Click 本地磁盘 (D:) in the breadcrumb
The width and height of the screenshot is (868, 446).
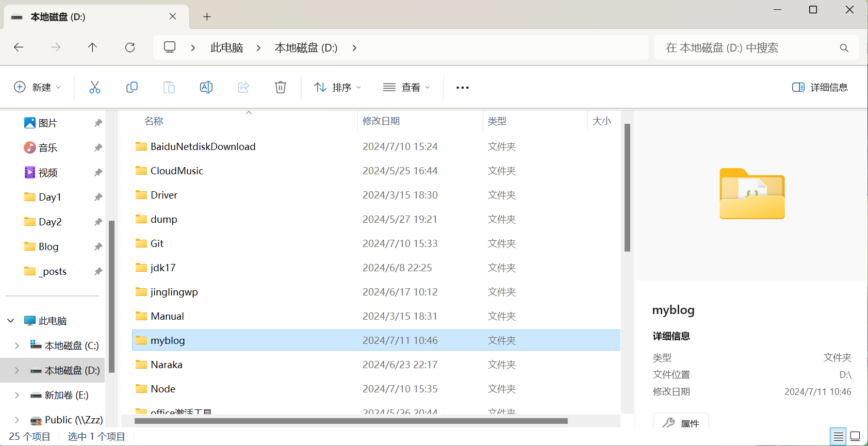[x=306, y=48]
